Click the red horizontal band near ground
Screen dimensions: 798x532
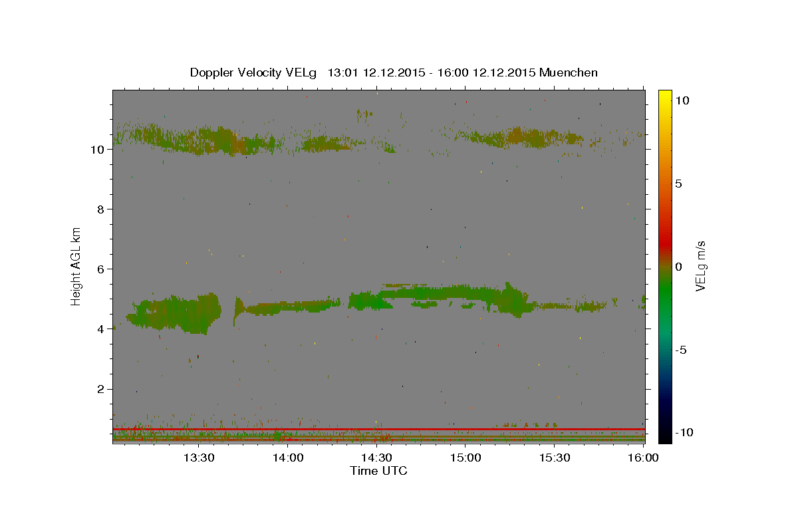click(x=378, y=429)
